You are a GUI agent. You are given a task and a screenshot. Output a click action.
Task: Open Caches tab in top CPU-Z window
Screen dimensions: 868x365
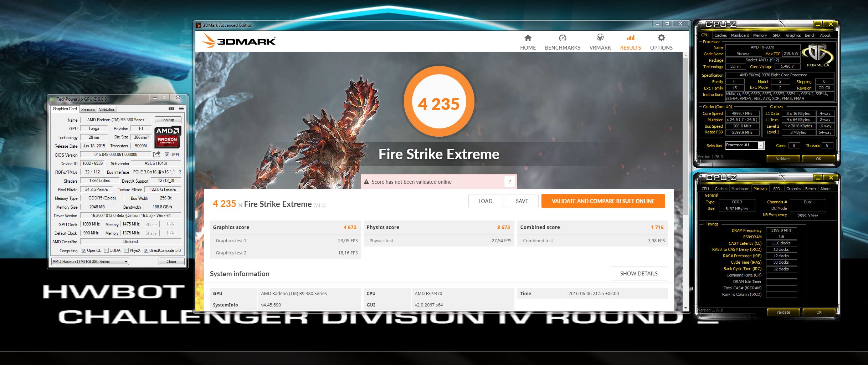tap(720, 35)
